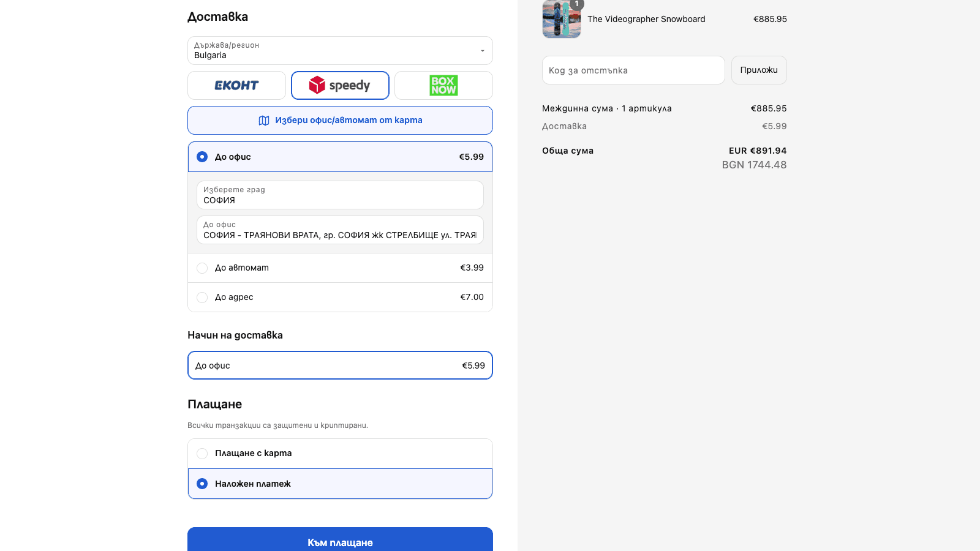Open the Videographer Snowboard product thumbnail
This screenshot has width=980, height=551.
click(x=562, y=19)
